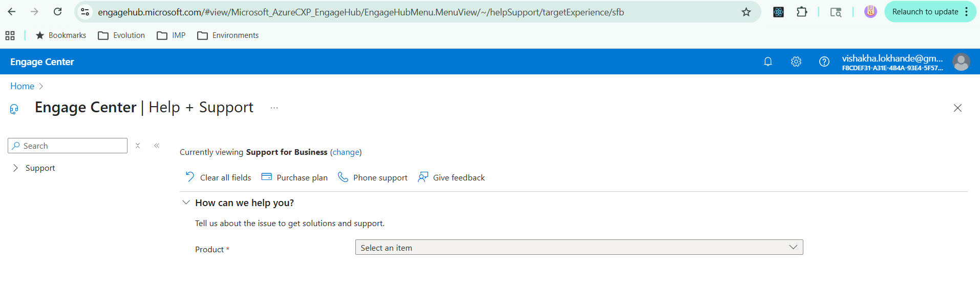Open the Environments bookmarks folder
This screenshot has height=303, width=980.
pyautogui.click(x=228, y=35)
